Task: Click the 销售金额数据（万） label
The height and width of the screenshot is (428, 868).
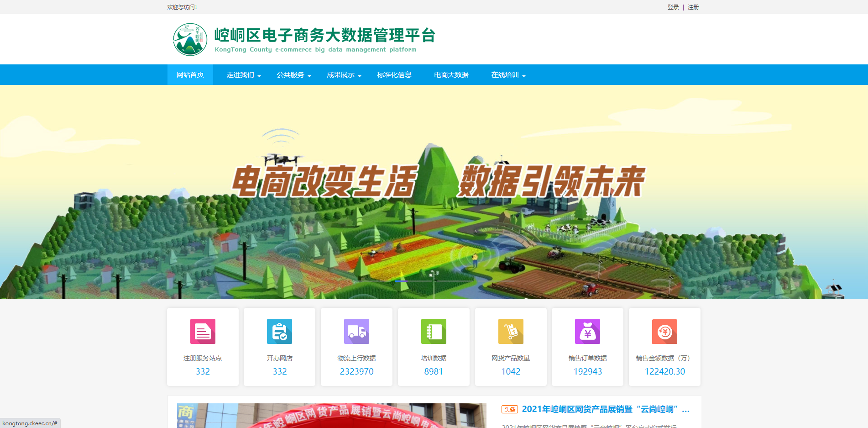Action: point(664,358)
